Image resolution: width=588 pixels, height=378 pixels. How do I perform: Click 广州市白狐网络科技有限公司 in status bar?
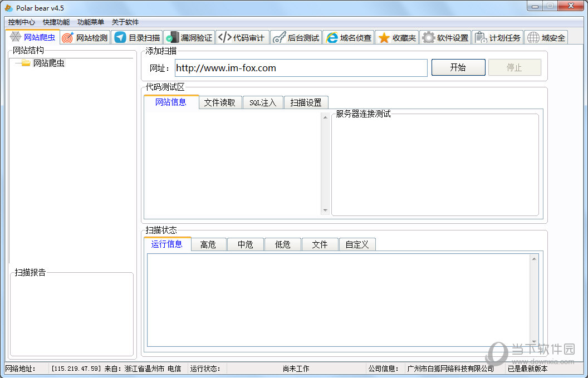tap(451, 369)
